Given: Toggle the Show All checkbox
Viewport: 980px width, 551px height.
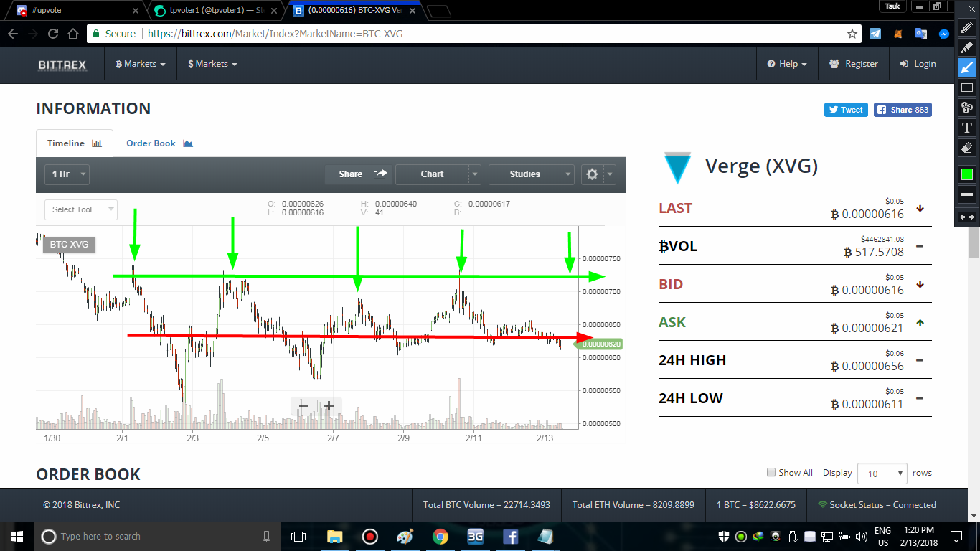Looking at the screenshot, I should [x=771, y=472].
